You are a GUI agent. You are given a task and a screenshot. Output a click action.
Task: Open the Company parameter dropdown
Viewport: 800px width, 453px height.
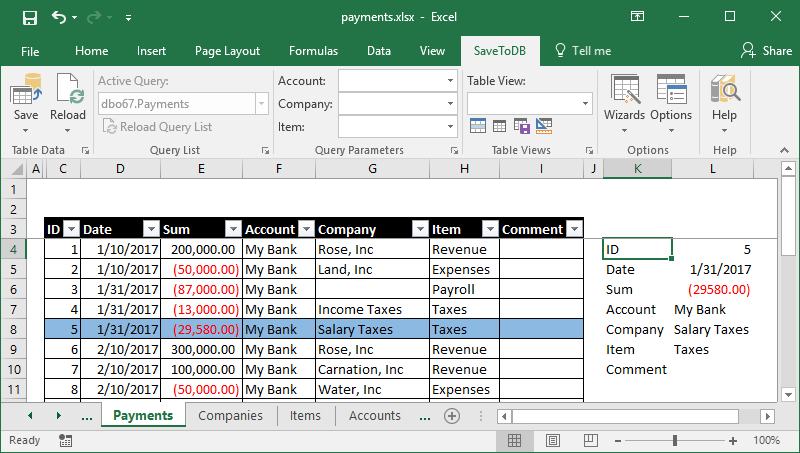click(x=450, y=104)
